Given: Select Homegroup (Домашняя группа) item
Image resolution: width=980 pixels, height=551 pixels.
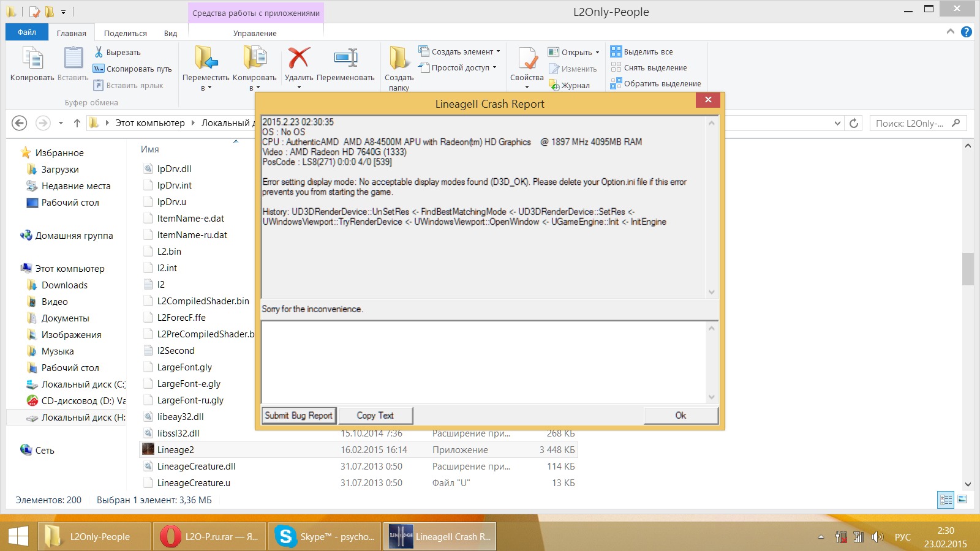Looking at the screenshot, I should [x=67, y=235].
